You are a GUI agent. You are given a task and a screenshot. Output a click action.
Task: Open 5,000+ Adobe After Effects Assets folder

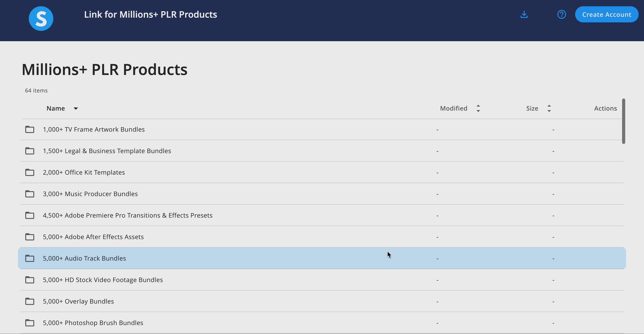coord(93,237)
